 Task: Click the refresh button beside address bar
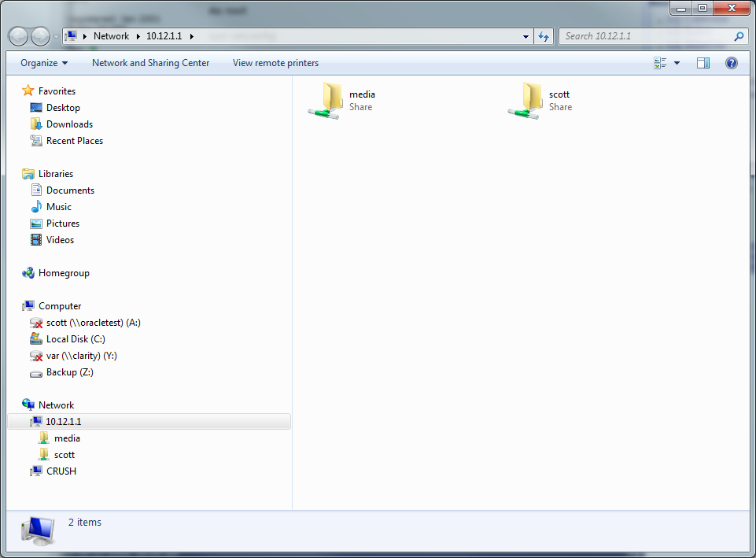click(544, 36)
